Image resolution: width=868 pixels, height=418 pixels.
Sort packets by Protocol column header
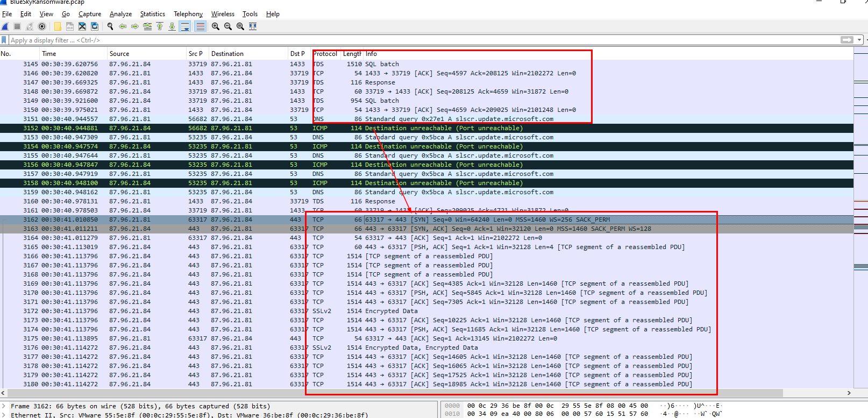click(325, 54)
